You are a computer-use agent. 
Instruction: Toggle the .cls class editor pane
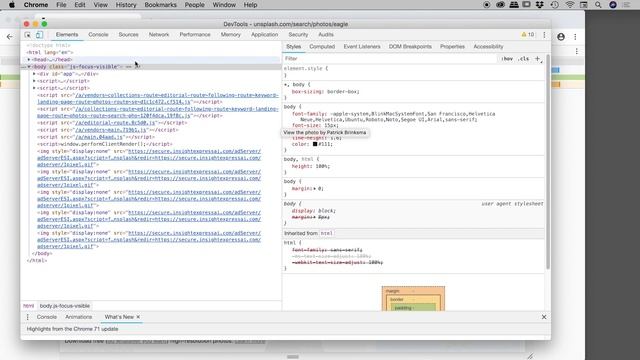click(x=523, y=59)
